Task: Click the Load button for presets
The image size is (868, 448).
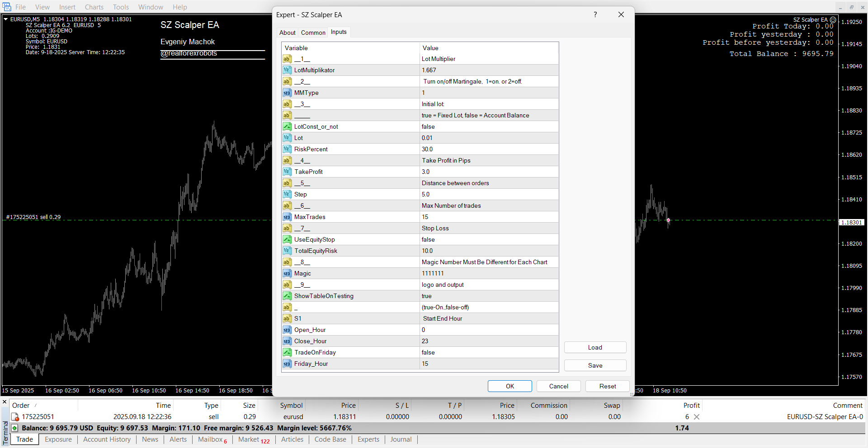Action: (x=595, y=347)
